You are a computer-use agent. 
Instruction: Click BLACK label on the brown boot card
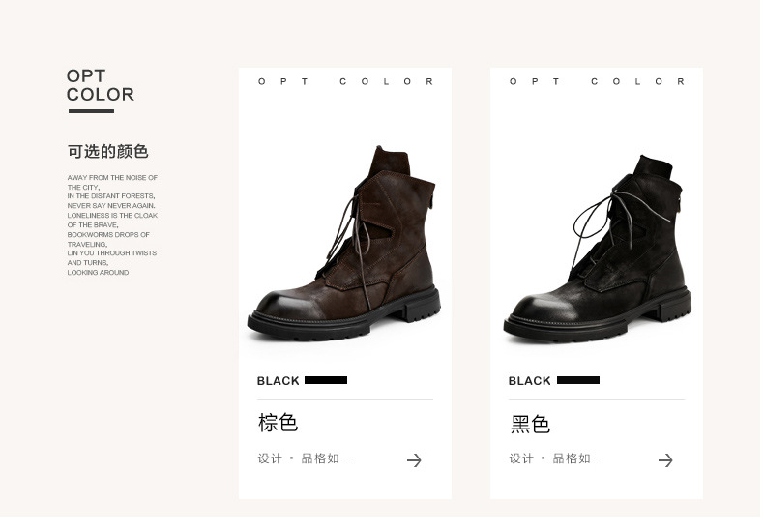pos(278,381)
